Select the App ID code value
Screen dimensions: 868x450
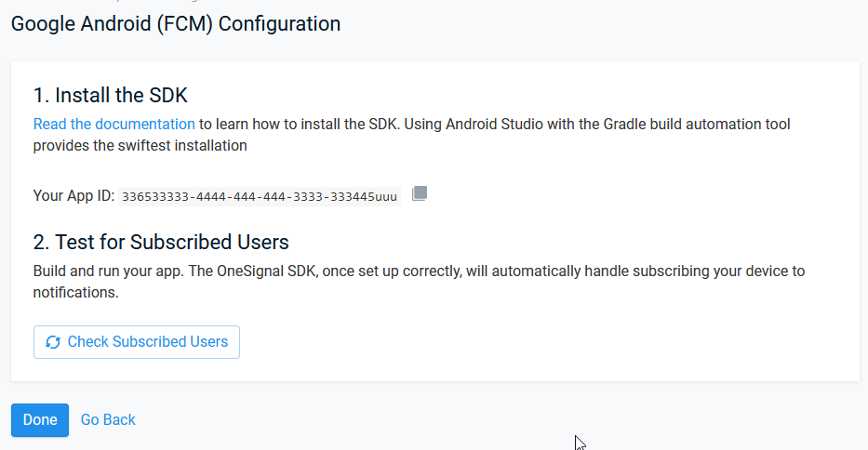(x=260, y=196)
